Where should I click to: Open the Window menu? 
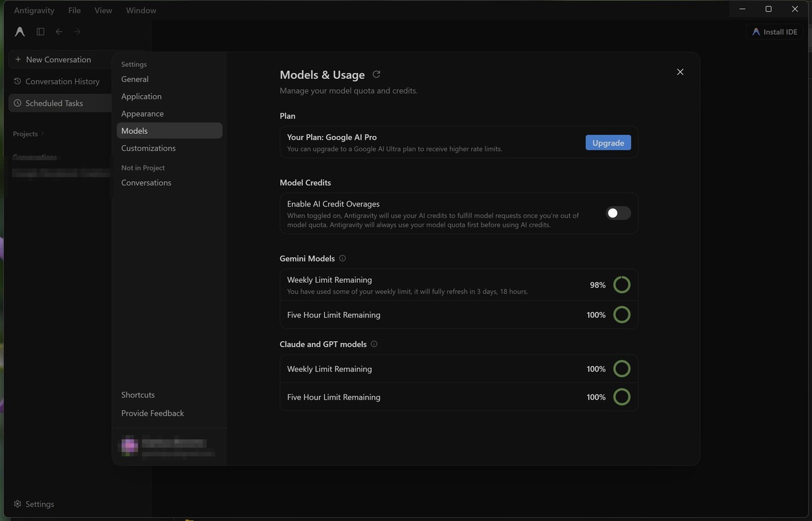[141, 10]
